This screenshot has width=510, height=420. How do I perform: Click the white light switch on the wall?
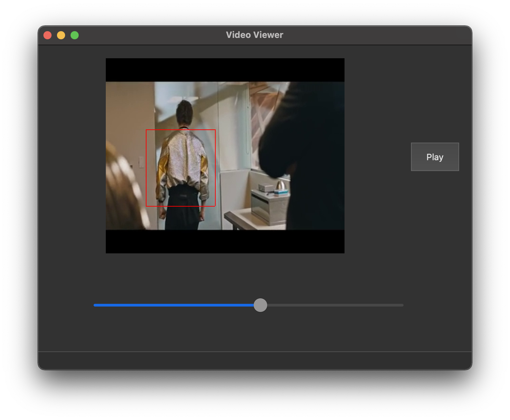click(x=141, y=162)
